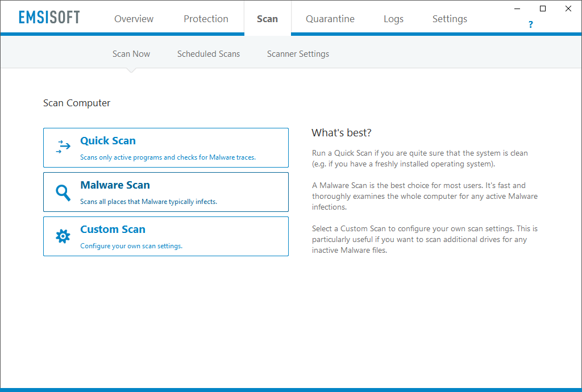Click the Malware Scan magnifier icon
Viewport: 582px width, 392px height.
[63, 192]
